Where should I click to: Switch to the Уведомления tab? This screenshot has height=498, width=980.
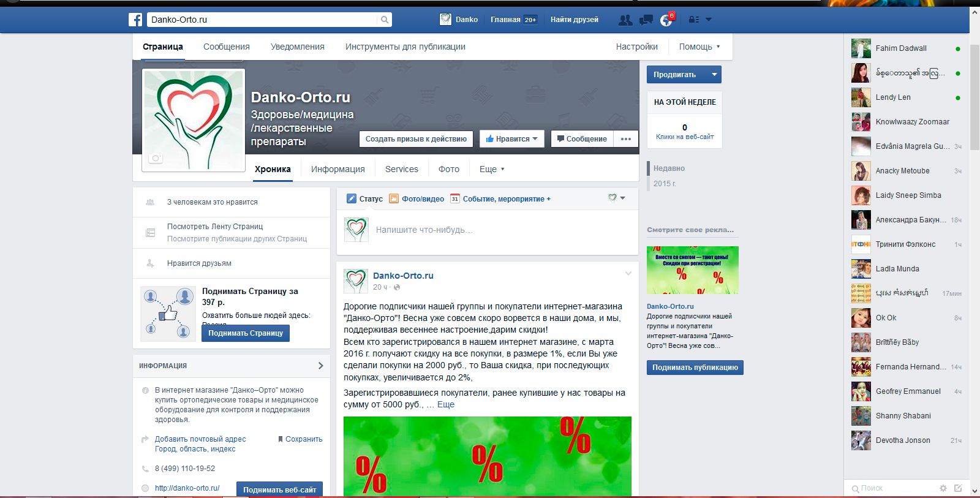(x=298, y=47)
